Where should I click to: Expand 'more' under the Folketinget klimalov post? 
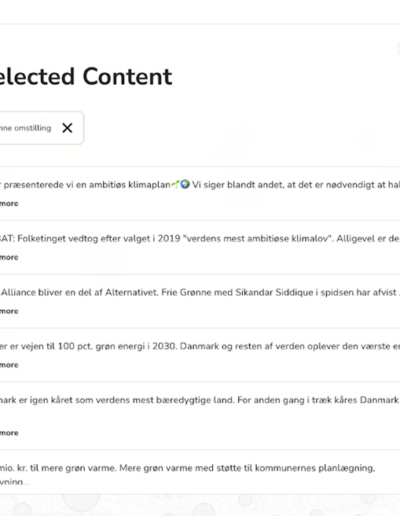(x=9, y=257)
